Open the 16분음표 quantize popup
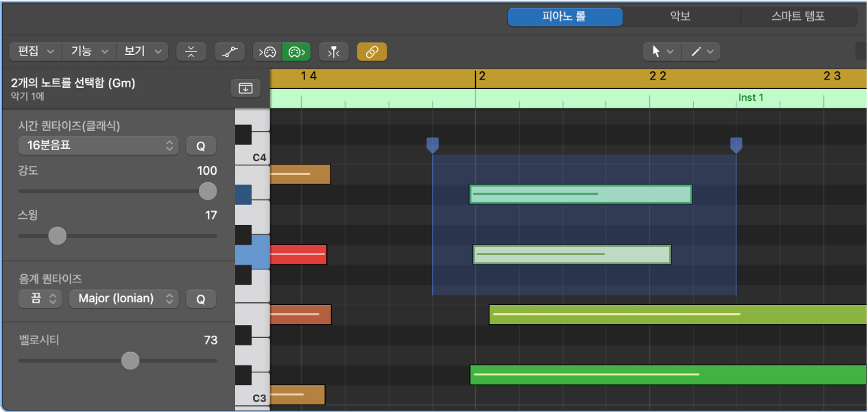Screen dimensions: 868x412 [98, 145]
